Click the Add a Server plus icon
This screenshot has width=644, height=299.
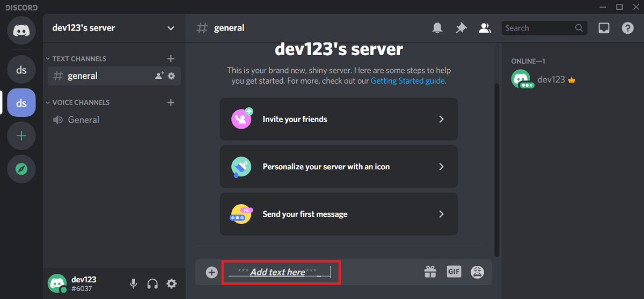tap(21, 136)
